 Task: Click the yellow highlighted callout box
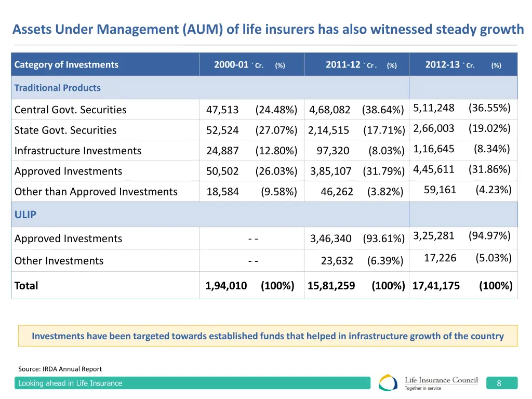pyautogui.click(x=268, y=336)
